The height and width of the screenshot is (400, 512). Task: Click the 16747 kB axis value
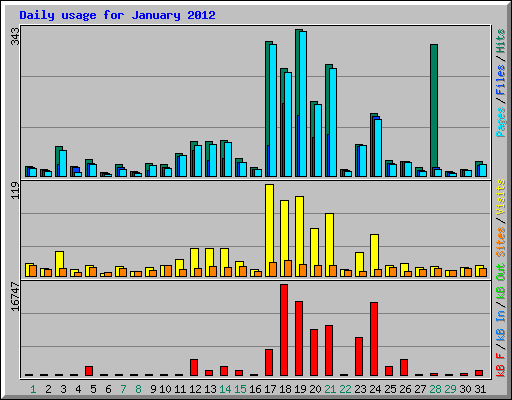(x=15, y=297)
